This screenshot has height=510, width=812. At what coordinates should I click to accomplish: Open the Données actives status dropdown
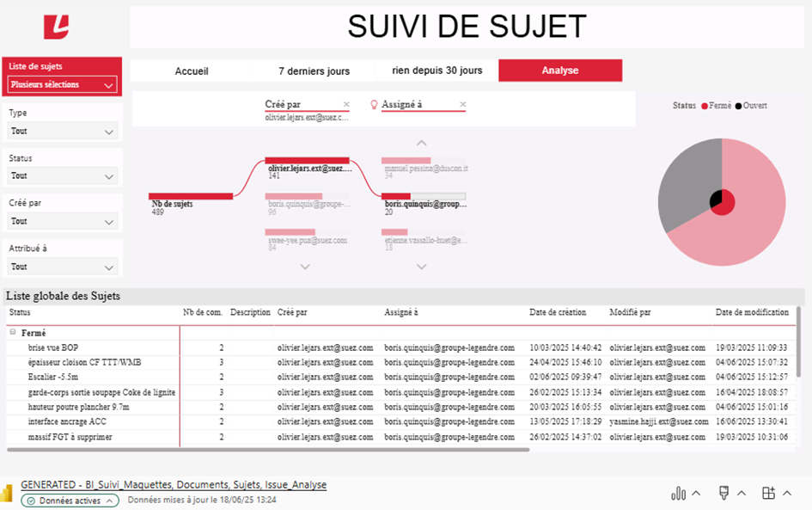(x=70, y=501)
